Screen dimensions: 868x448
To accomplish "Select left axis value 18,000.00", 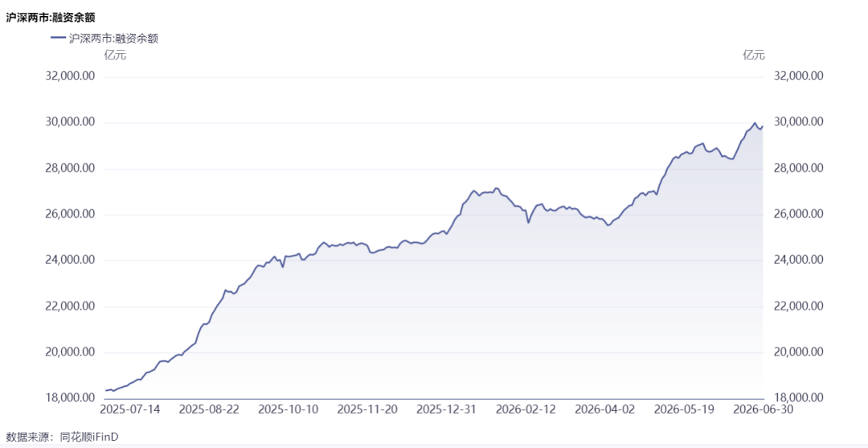I will point(70,398).
